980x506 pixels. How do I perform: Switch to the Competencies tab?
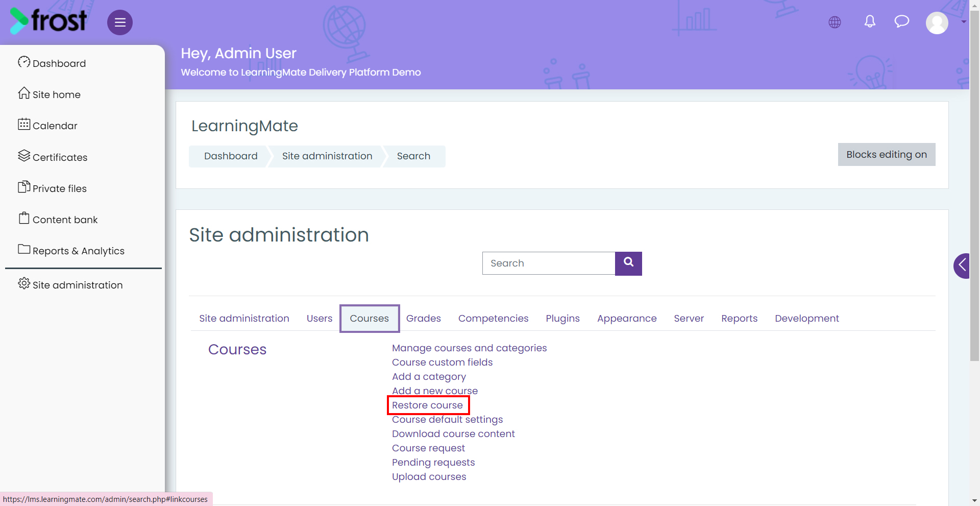coord(494,319)
